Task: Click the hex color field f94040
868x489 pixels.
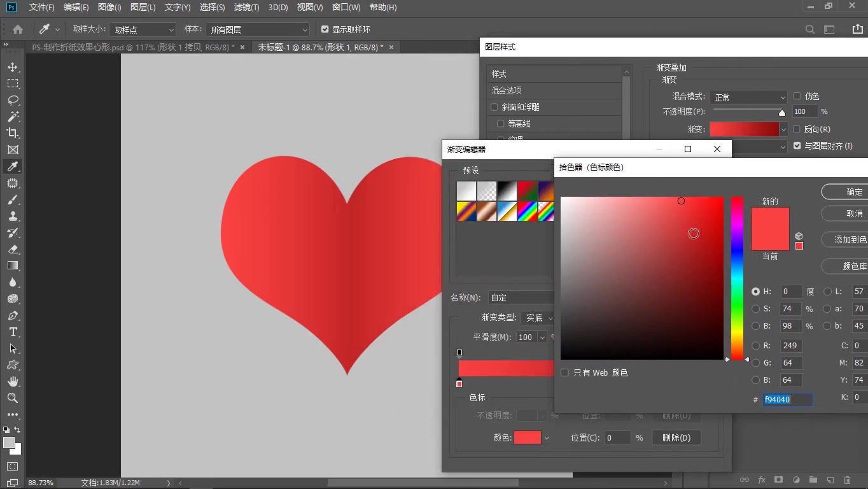Action: coord(788,399)
